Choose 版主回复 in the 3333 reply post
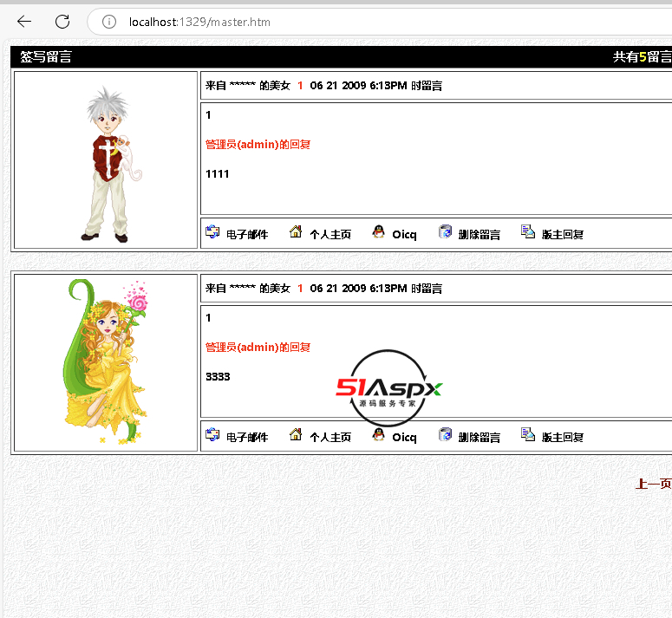 (x=562, y=437)
